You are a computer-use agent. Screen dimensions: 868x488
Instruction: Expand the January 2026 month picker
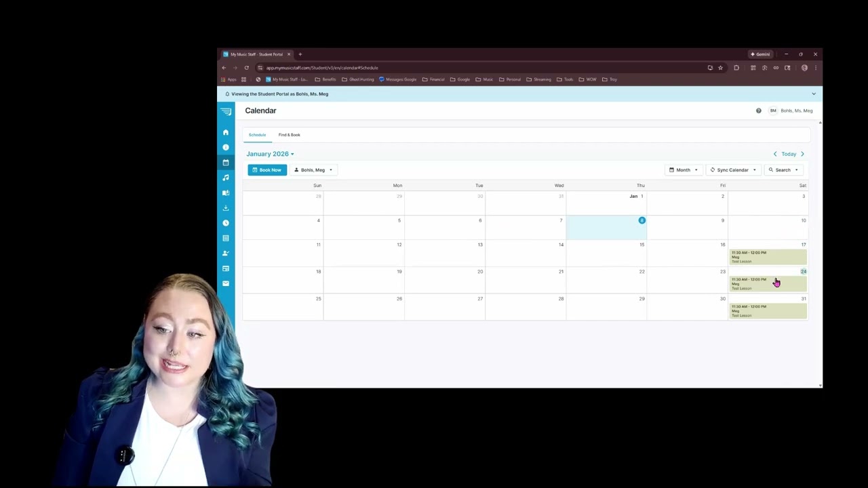270,154
